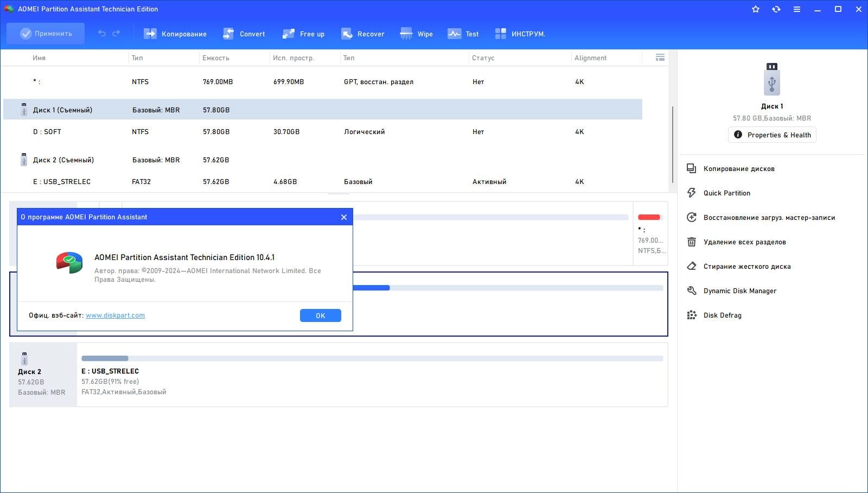
Task: Select the D : SOFT partition row
Action: pos(323,132)
